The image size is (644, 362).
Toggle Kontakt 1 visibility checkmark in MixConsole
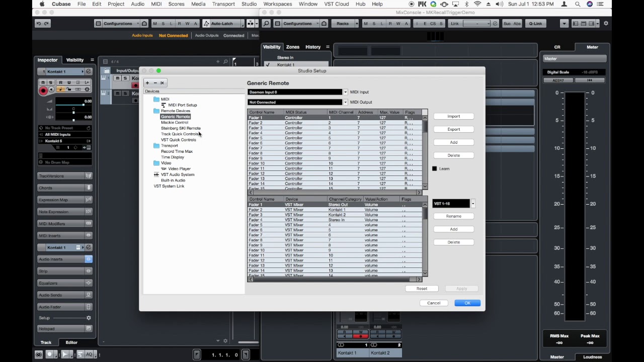pyautogui.click(x=267, y=65)
